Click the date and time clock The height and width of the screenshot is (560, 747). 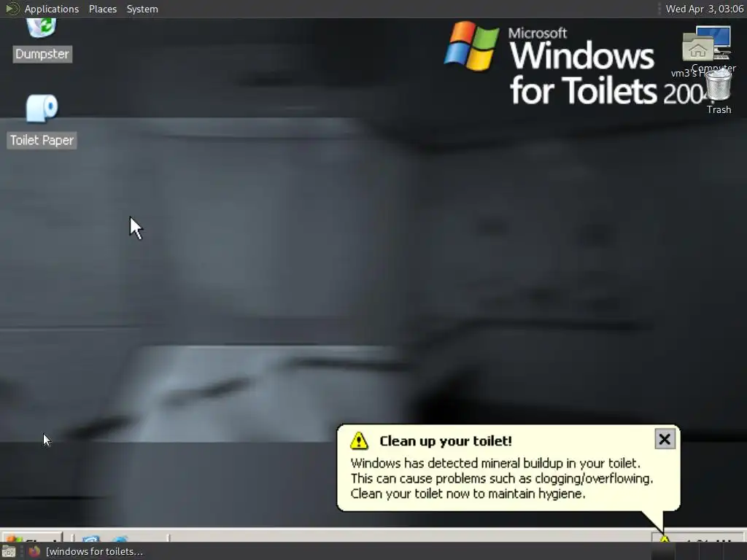[x=704, y=9]
